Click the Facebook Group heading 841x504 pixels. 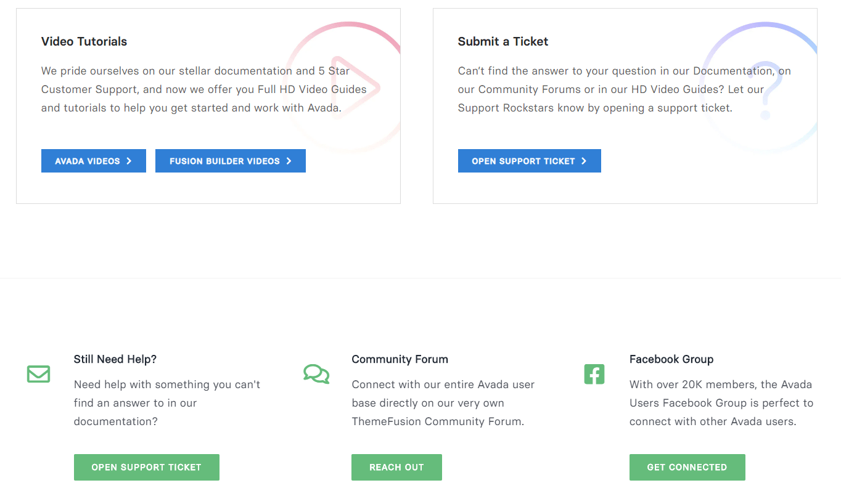(671, 359)
